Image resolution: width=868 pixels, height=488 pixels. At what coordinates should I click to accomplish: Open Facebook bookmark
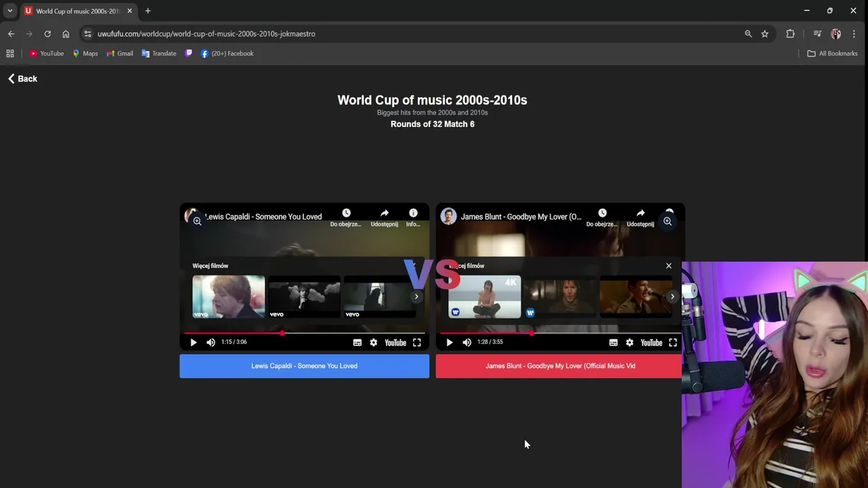tap(227, 54)
